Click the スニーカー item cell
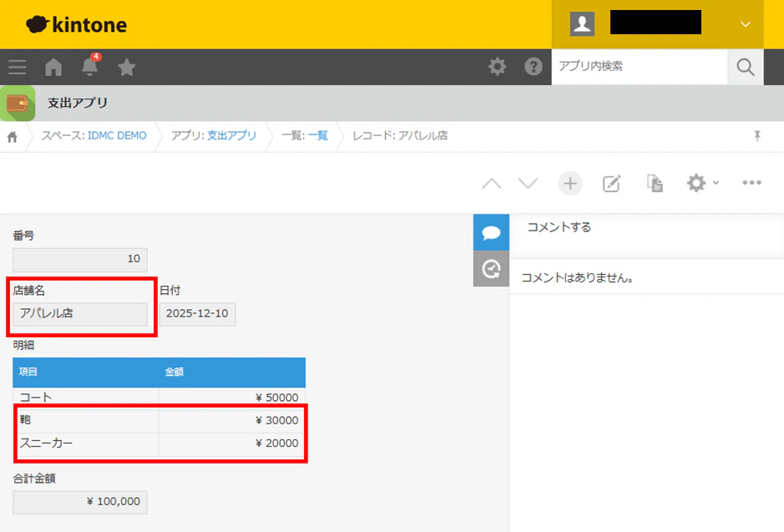Image resolution: width=784 pixels, height=532 pixels. 85,443
